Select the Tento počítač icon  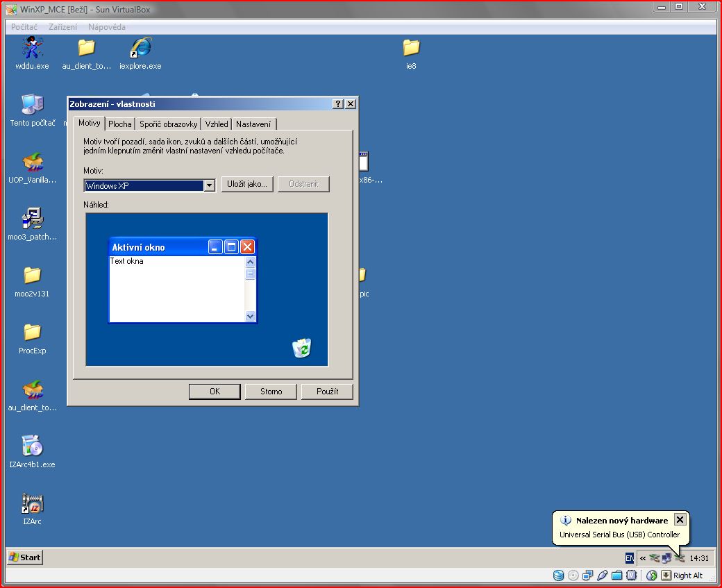click(32, 110)
